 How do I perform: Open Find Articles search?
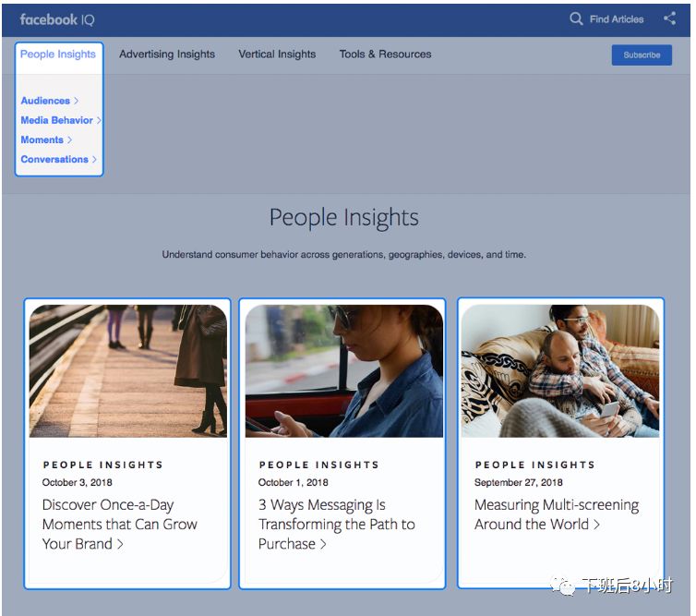(616, 19)
